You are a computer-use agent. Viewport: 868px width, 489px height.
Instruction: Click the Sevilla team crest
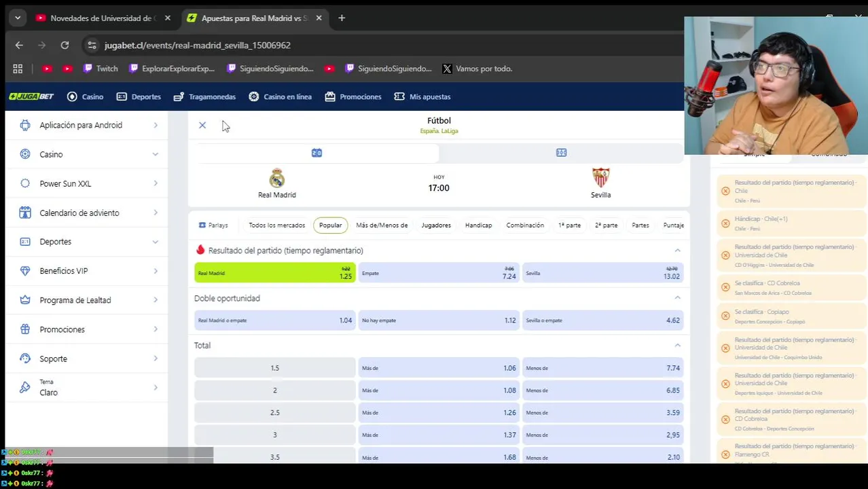click(600, 178)
